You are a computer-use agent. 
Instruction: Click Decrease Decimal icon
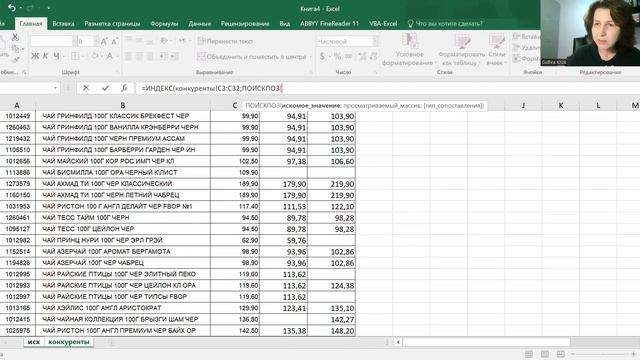coord(373,56)
